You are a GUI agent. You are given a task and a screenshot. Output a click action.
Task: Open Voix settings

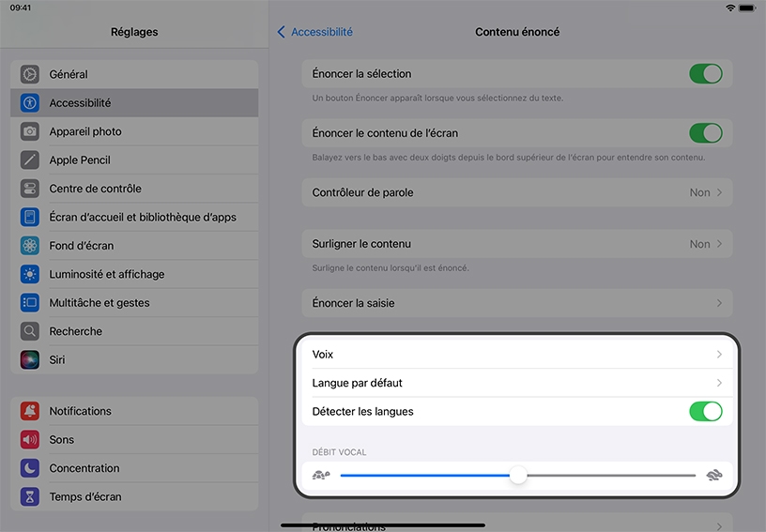(x=517, y=355)
